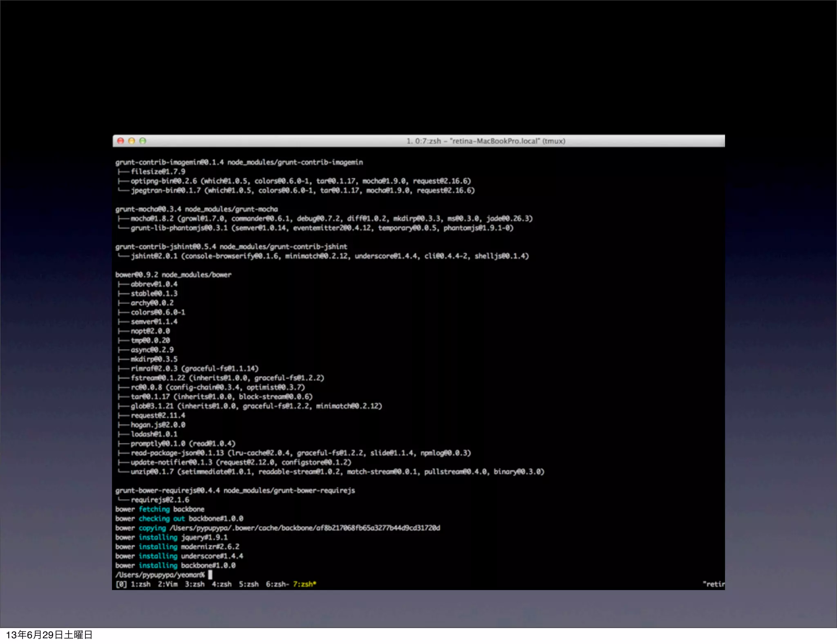Select tmux window 5:zsh
Image resolution: width=837 pixels, height=644 pixels.
tap(248, 584)
